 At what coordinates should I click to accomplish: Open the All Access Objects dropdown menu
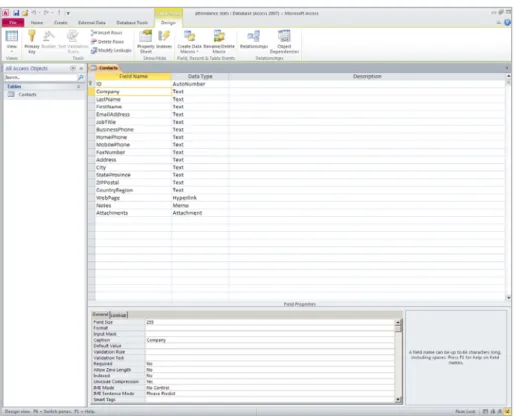pos(73,68)
